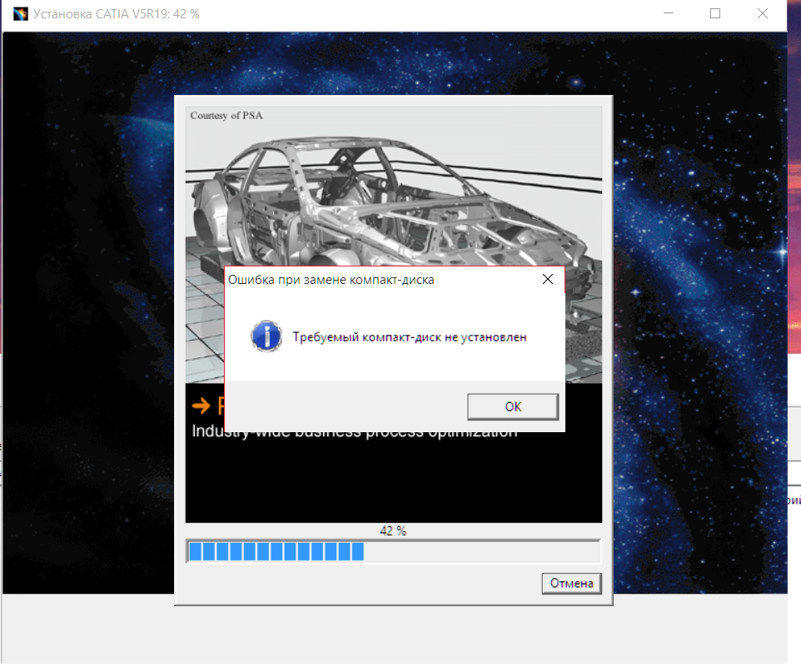Click the 'Требуемый компакт-диск не установлен' message
Image resolution: width=801 pixels, height=672 pixels.
(409, 337)
